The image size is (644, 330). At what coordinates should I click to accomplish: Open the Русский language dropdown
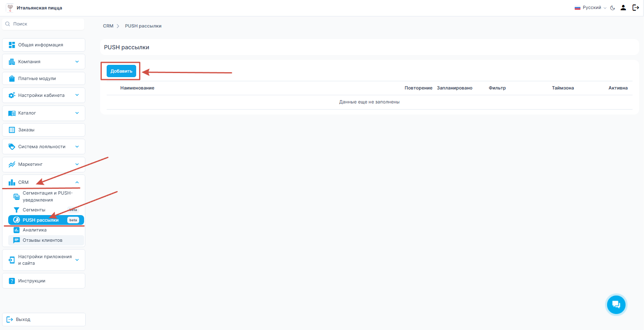[x=591, y=8]
